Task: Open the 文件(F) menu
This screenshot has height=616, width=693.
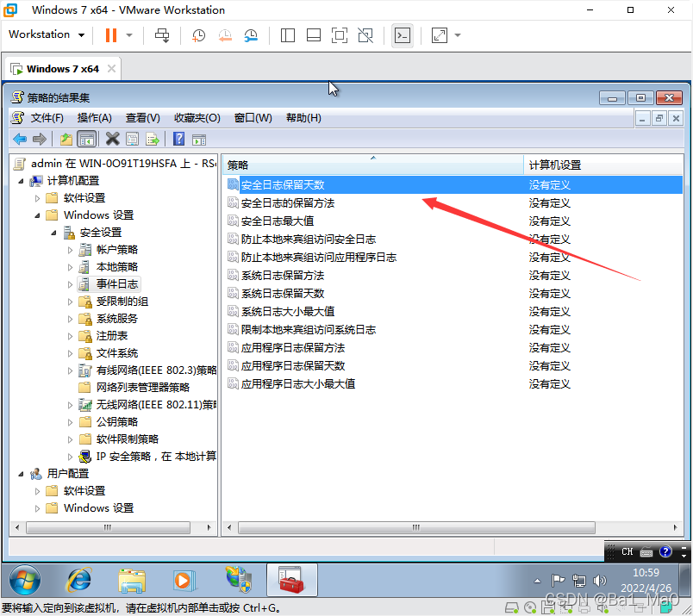Action: coord(47,118)
